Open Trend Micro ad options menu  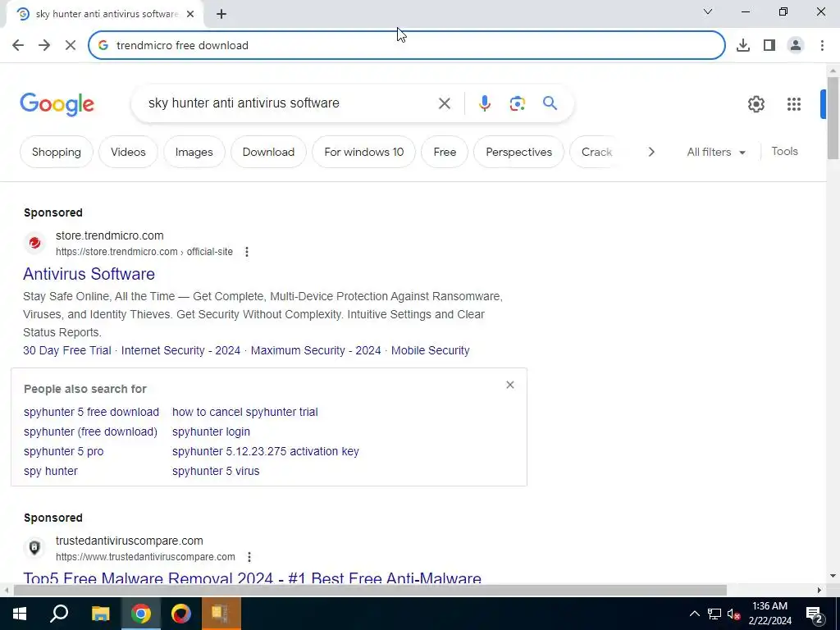[x=246, y=252]
